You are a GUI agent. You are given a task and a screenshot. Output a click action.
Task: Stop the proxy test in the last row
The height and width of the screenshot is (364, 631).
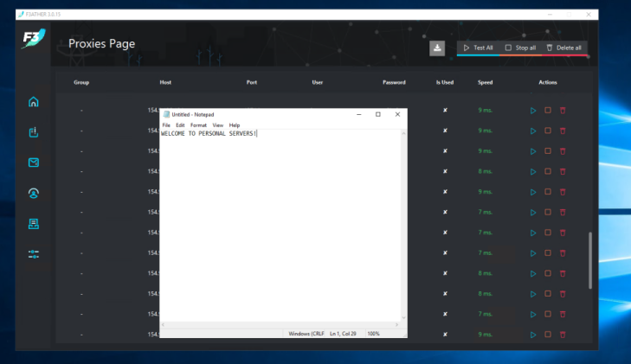(548, 335)
